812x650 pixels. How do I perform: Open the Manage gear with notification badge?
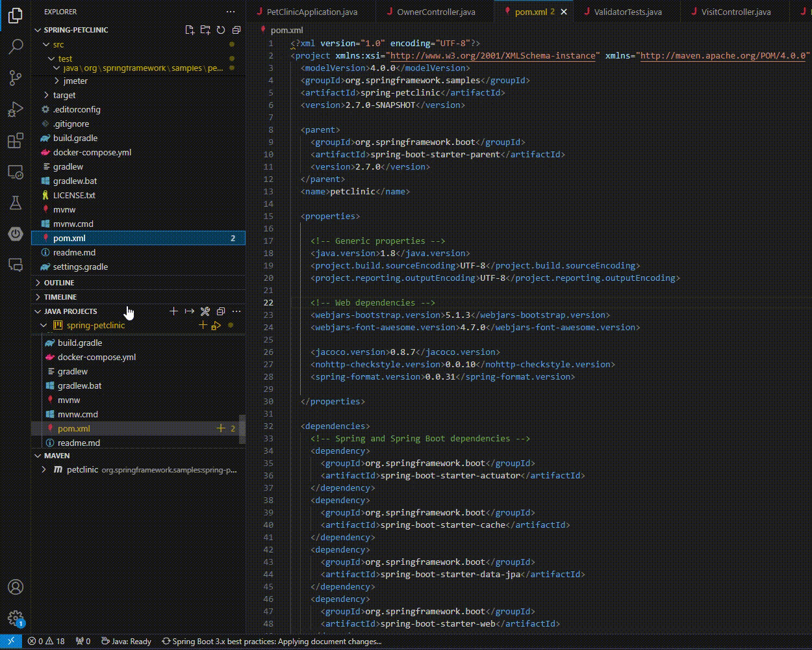[16, 618]
